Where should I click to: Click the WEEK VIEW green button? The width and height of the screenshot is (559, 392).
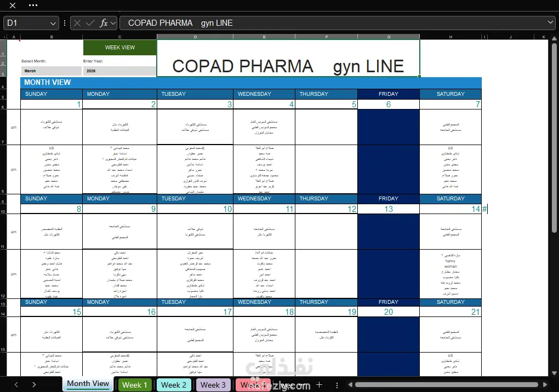[120, 47]
